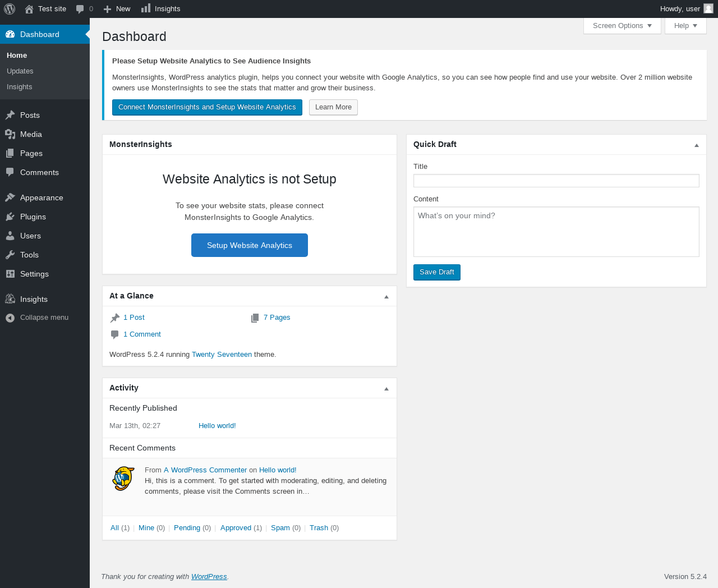This screenshot has width=718, height=588.
Task: Click the Comments bubble icon in sidebar
Action: [x=10, y=172]
